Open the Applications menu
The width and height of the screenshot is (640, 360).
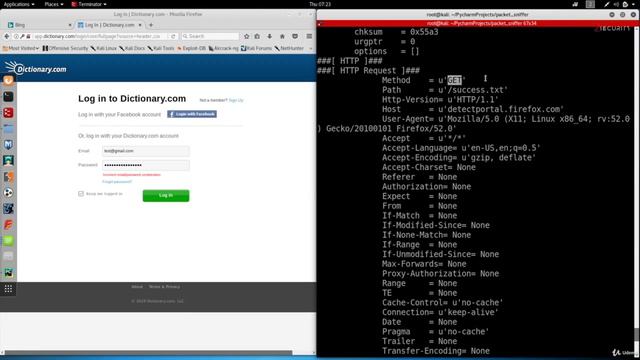pos(19,4)
